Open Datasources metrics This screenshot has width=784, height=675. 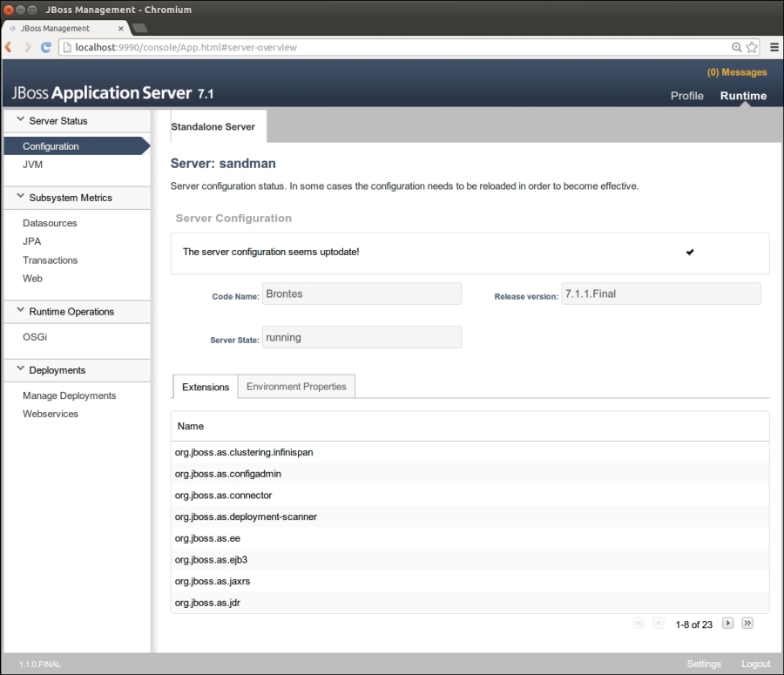tap(50, 223)
